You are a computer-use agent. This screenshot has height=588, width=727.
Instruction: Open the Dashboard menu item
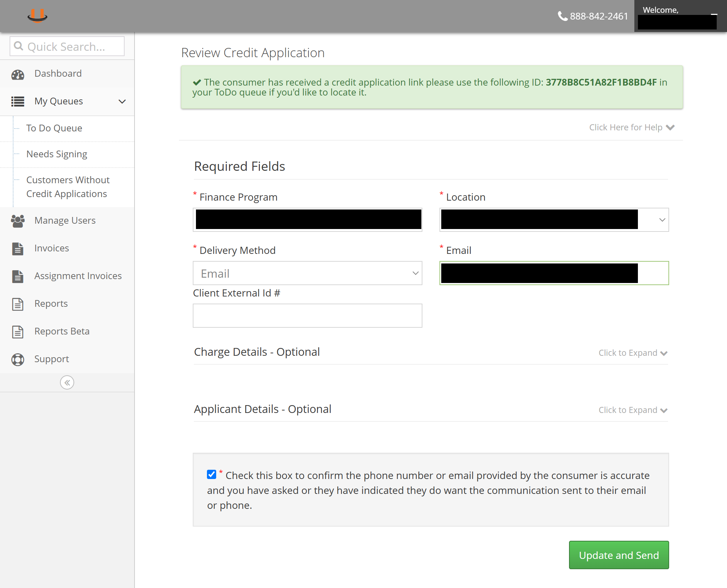tap(67, 73)
